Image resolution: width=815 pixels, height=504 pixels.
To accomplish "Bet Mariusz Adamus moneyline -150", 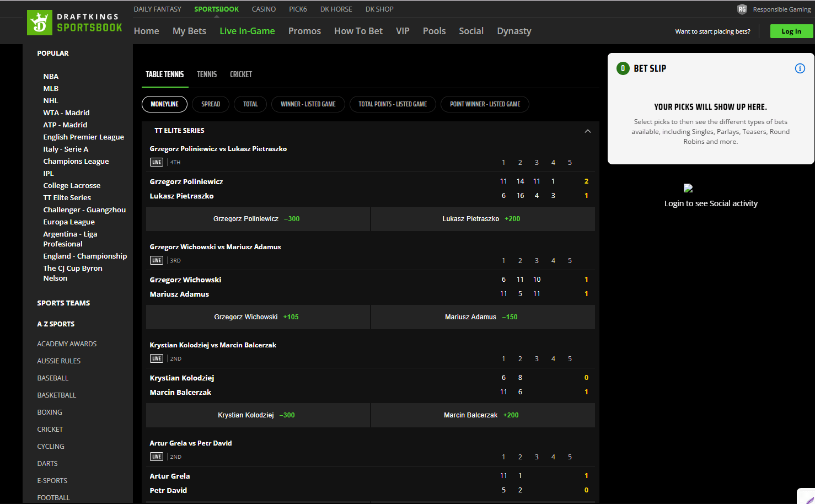I will click(483, 317).
